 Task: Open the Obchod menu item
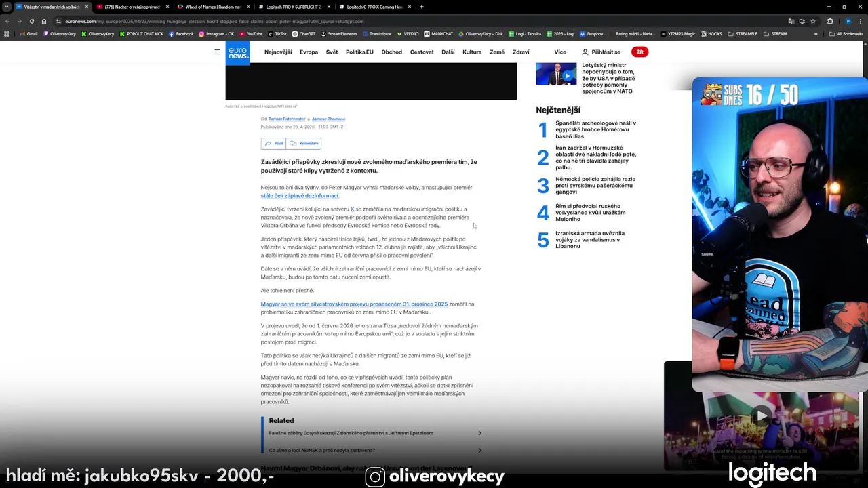[392, 52]
